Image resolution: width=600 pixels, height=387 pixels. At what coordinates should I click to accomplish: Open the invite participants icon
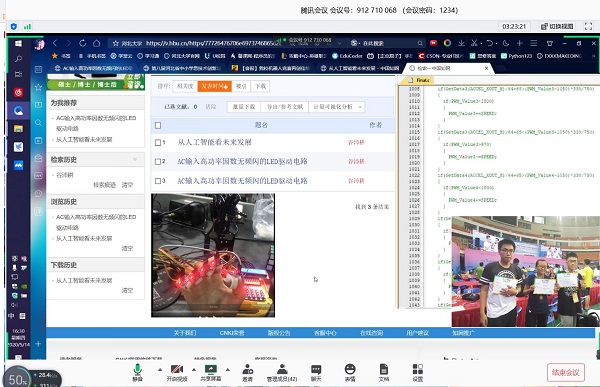pyautogui.click(x=248, y=369)
